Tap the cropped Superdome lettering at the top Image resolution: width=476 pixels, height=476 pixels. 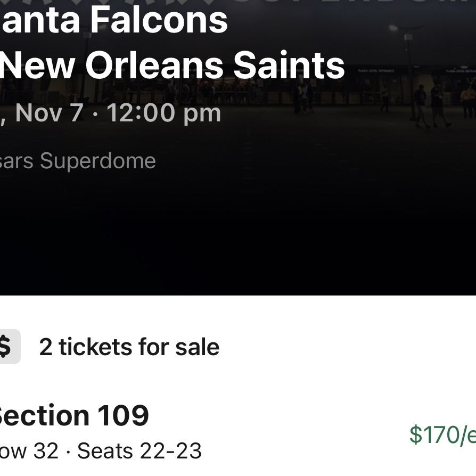(x=238, y=2)
